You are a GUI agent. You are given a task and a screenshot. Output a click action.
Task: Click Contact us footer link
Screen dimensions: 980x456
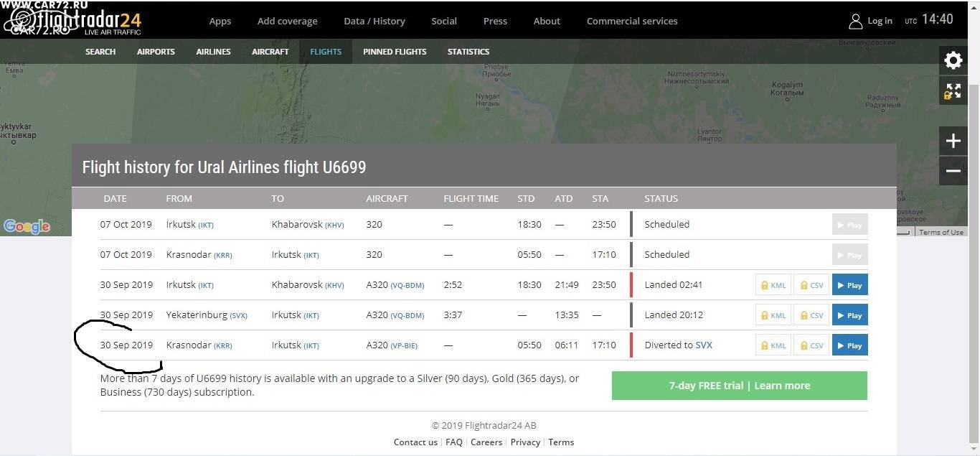point(415,442)
